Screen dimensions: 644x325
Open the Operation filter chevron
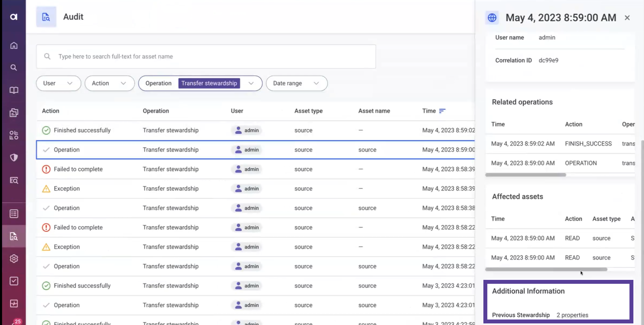click(251, 83)
